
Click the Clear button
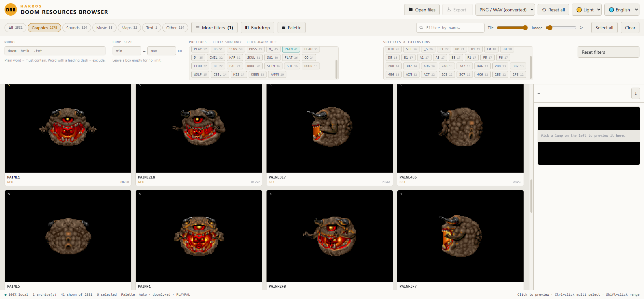630,28
